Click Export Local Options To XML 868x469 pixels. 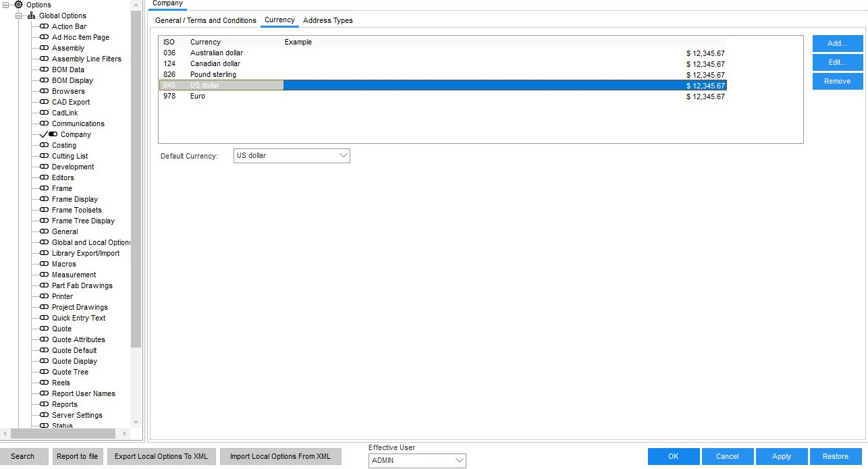click(x=161, y=456)
